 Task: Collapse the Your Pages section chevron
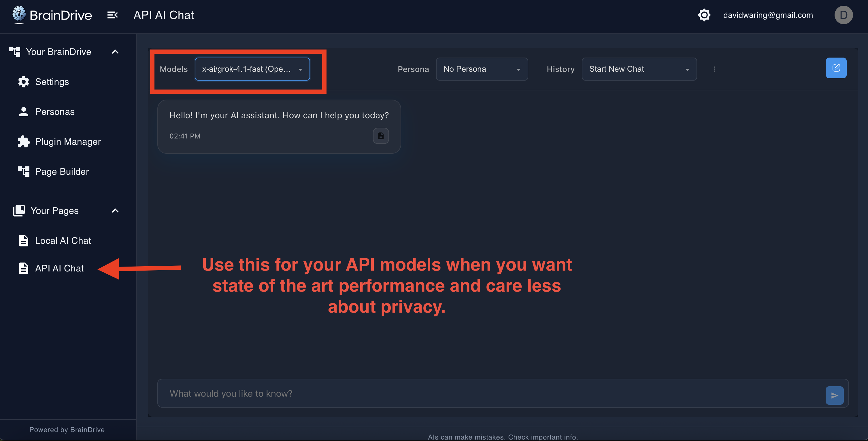pos(115,211)
